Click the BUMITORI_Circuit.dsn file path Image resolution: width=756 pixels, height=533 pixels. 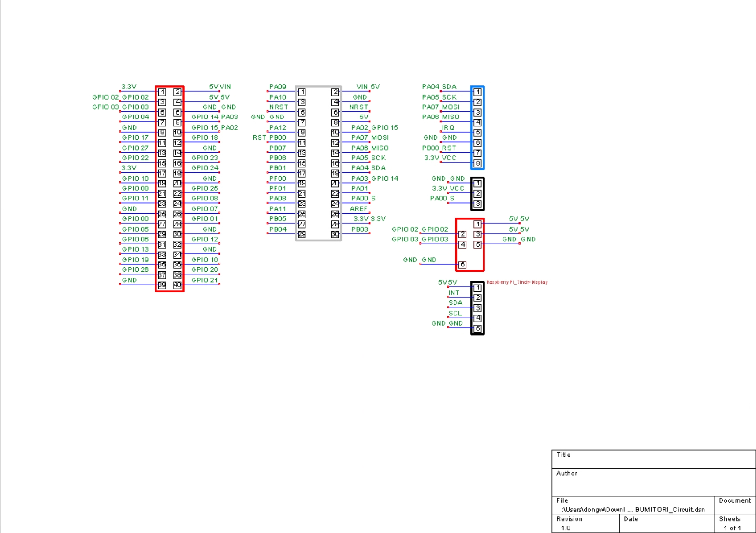(x=633, y=510)
